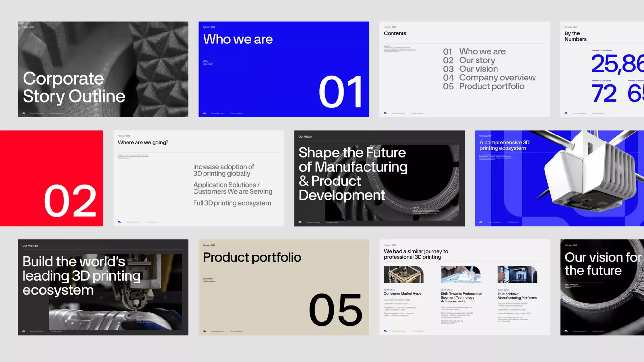Image resolution: width=644 pixels, height=362 pixels.
Task: Select the 'Our vision for the future' slide
Action: click(x=602, y=287)
